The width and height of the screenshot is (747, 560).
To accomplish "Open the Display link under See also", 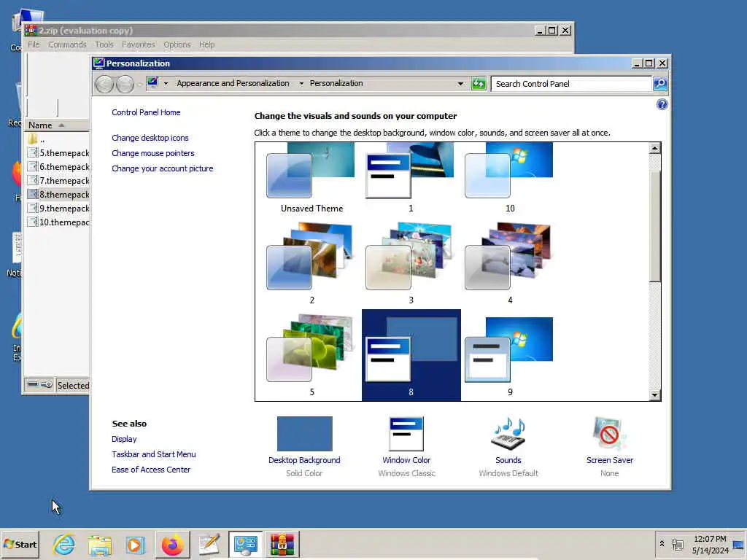I will pos(124,439).
